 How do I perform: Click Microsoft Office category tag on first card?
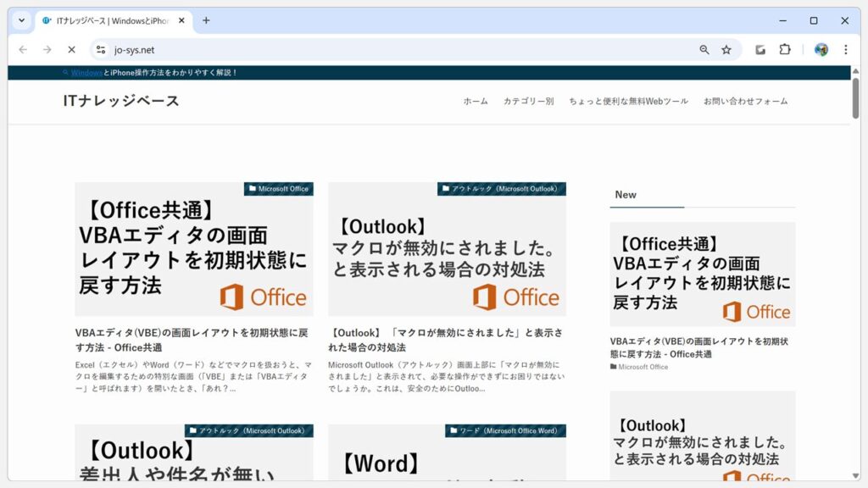click(278, 189)
